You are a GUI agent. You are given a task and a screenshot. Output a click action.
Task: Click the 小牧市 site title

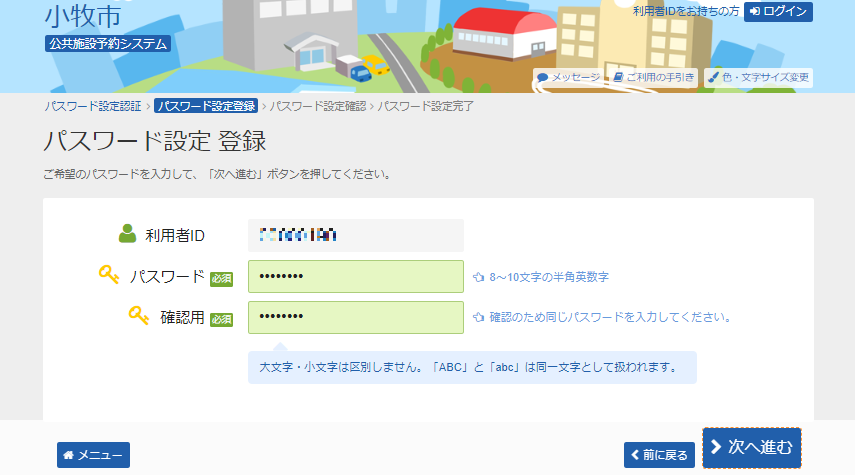83,16
